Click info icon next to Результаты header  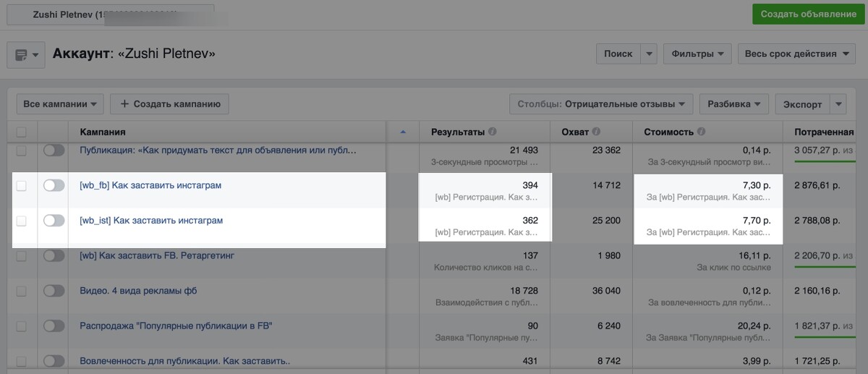(493, 132)
